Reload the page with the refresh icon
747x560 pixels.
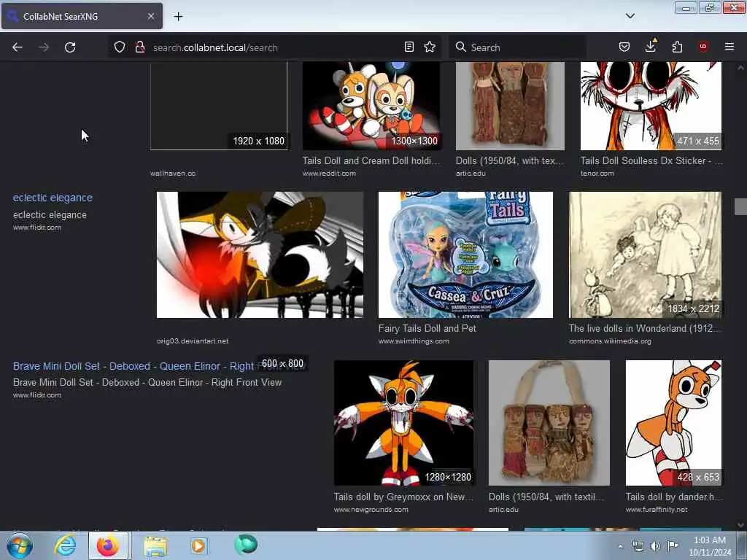coord(70,47)
